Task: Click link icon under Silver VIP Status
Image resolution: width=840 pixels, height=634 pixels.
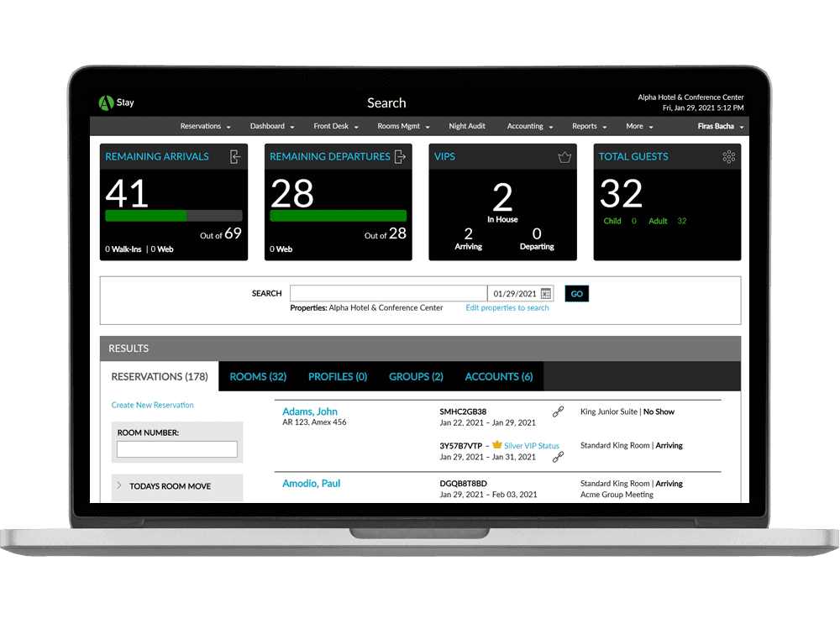Action: pyautogui.click(x=559, y=457)
